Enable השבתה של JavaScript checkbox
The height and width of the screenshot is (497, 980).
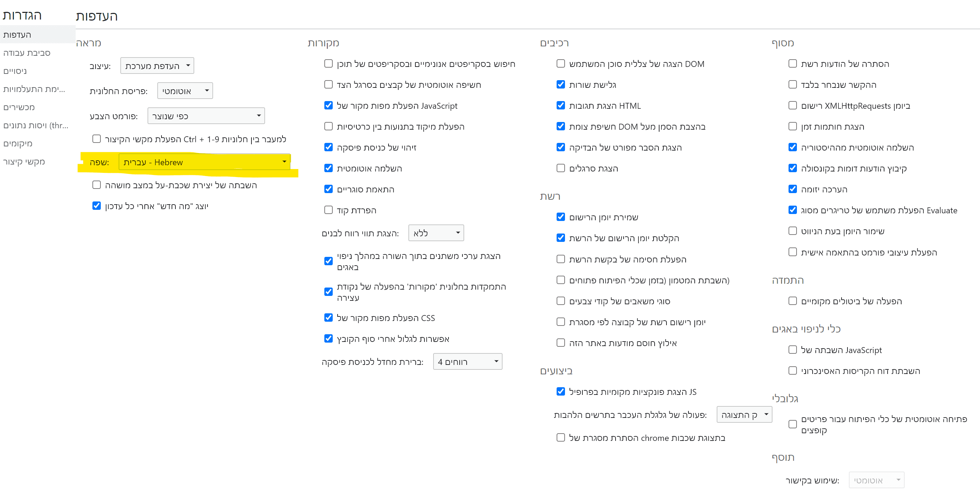click(792, 350)
